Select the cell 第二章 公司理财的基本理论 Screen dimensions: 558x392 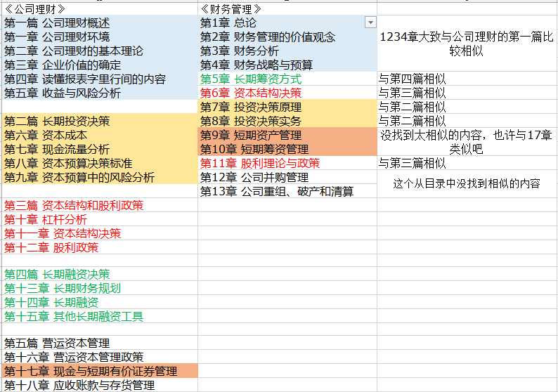tap(100, 51)
